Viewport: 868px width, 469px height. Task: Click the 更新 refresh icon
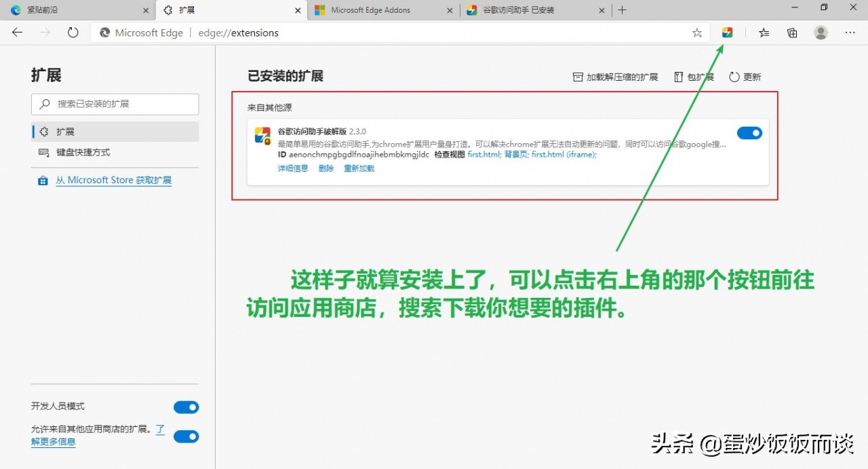pos(733,77)
